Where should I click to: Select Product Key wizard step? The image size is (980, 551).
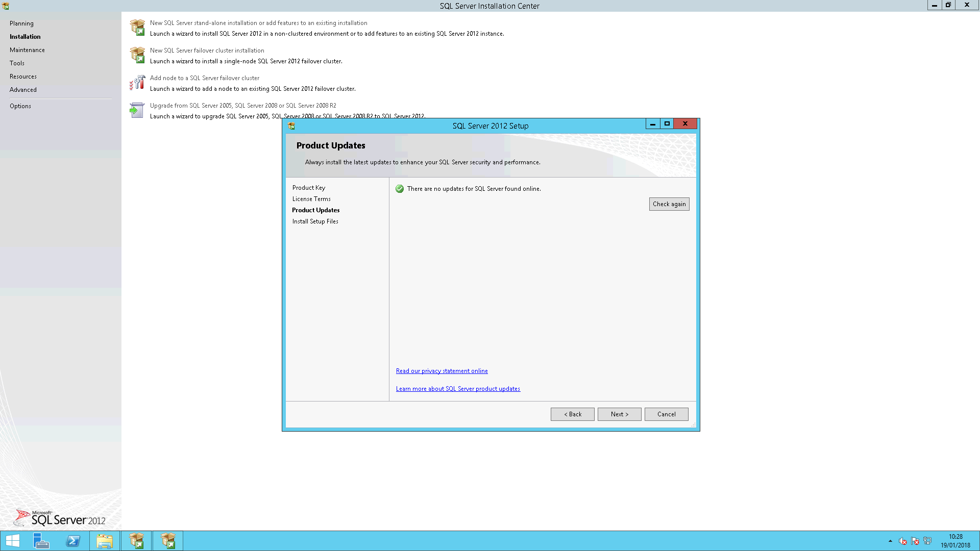(x=309, y=188)
